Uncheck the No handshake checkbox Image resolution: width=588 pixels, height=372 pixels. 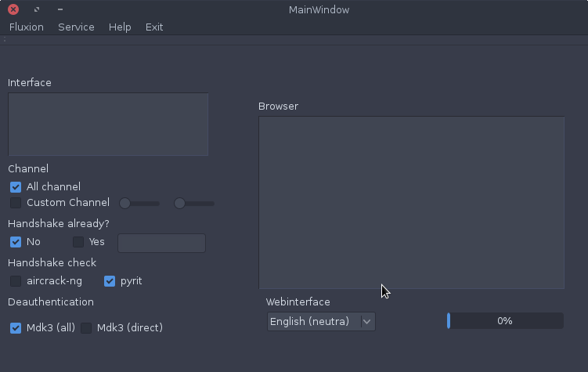(16, 242)
